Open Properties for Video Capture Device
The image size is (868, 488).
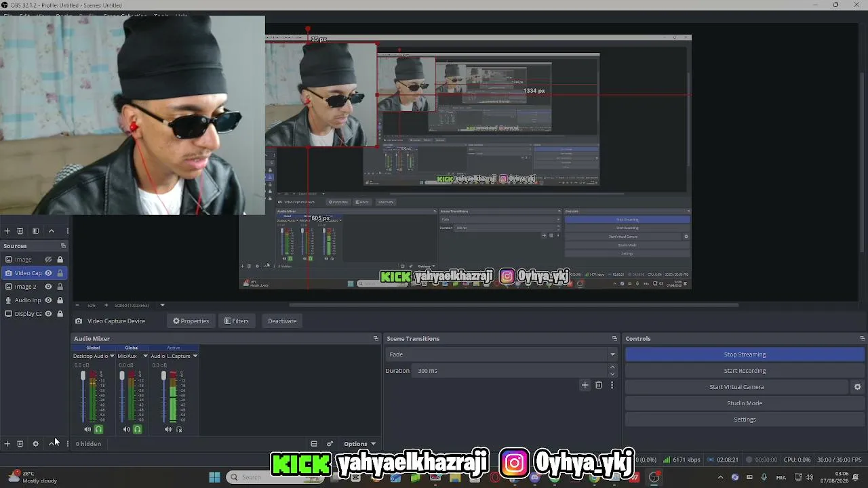tap(191, 321)
